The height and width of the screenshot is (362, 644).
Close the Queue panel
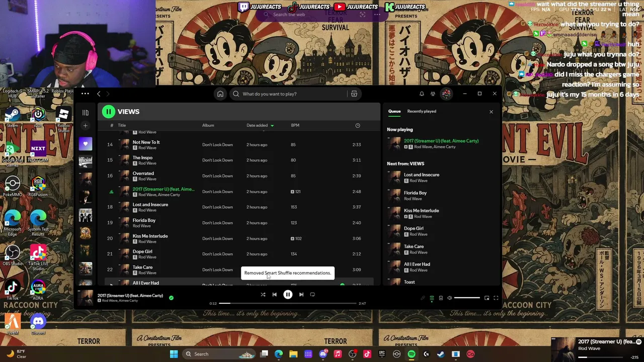coord(491,112)
